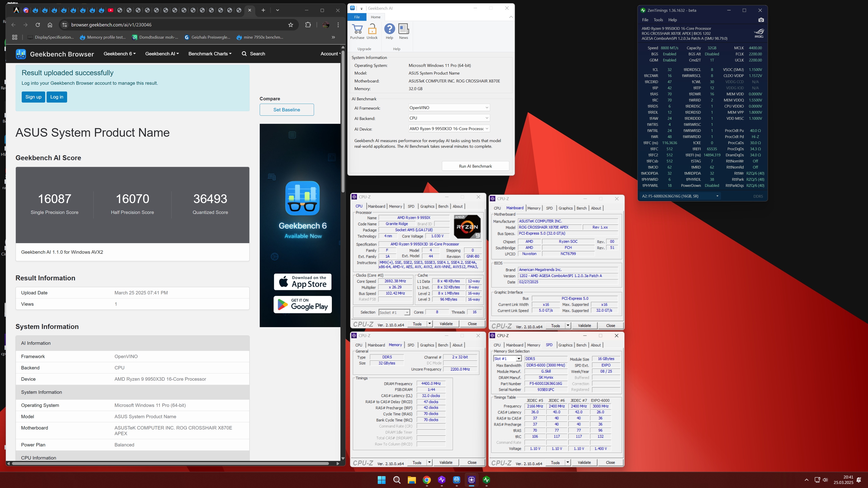Open the Tools dropdown arrow in SPD window
The width and height of the screenshot is (868, 488).
pyautogui.click(x=568, y=463)
